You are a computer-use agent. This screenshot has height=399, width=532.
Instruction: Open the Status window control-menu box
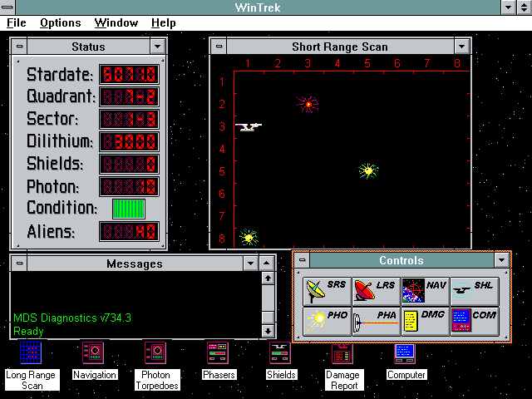tap(20, 47)
